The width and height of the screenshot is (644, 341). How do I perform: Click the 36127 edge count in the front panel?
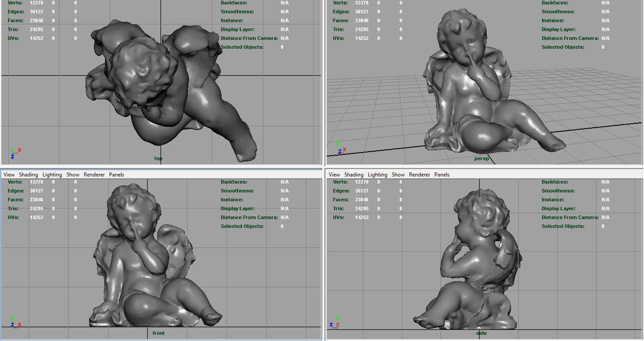click(x=36, y=191)
